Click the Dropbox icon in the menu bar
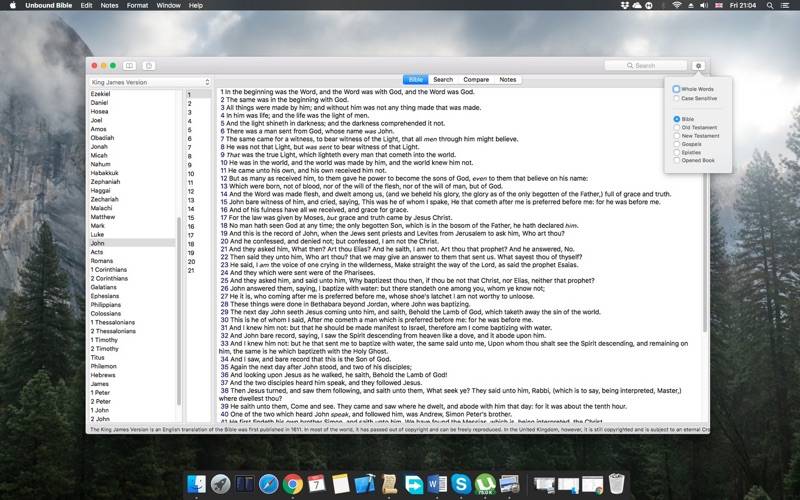800x500 pixels. point(624,5)
